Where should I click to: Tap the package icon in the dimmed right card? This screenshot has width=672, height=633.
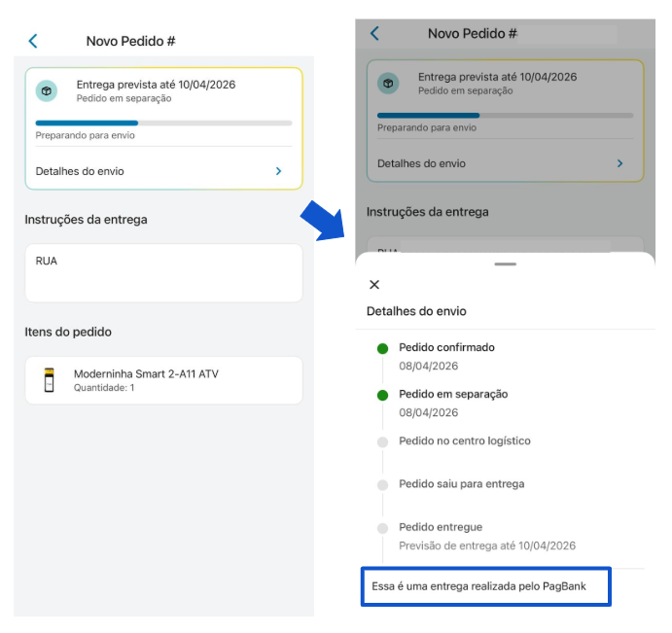(388, 84)
